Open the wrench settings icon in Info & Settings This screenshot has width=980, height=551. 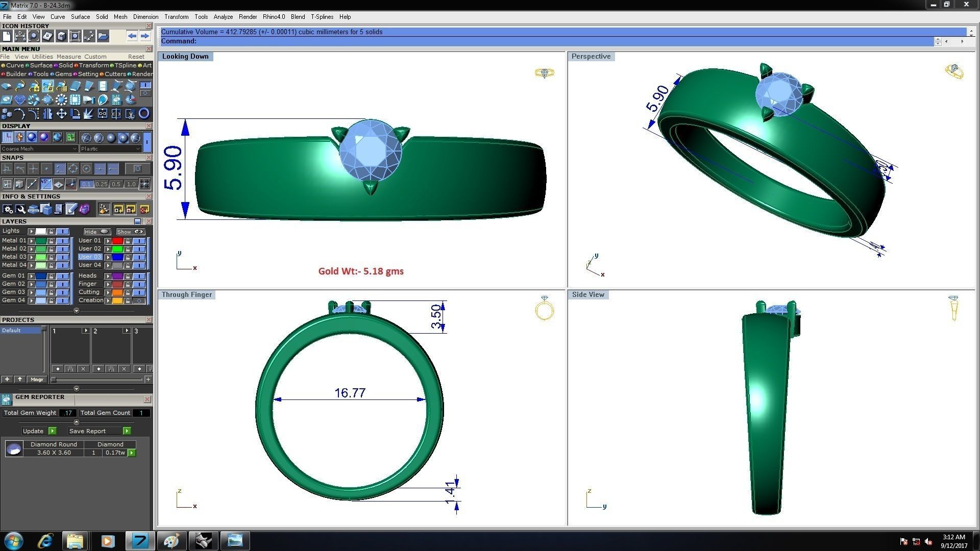[x=20, y=209]
